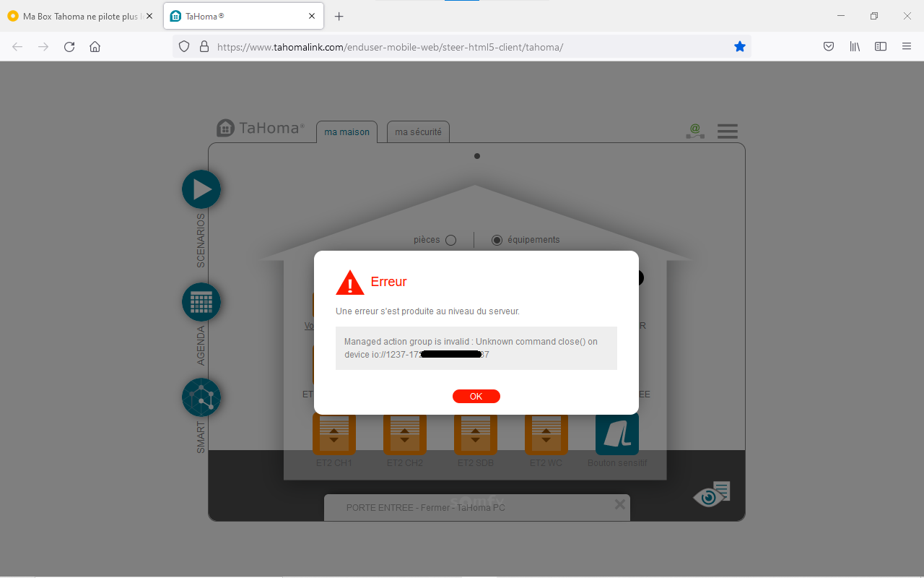Click the PORTE ENTREE - Fermer notification text
This screenshot has height=578, width=924.
426,508
